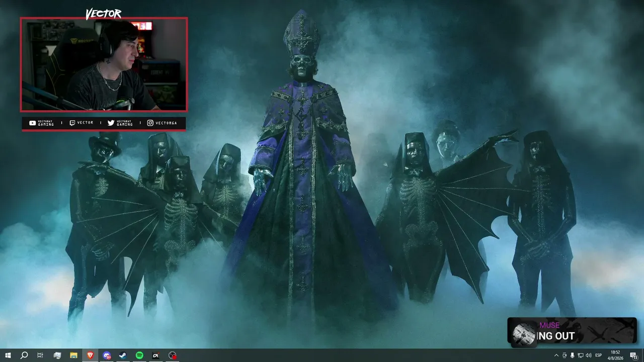Click the VECTORGA Instagram handle text
The image size is (644, 362).
pos(166,123)
